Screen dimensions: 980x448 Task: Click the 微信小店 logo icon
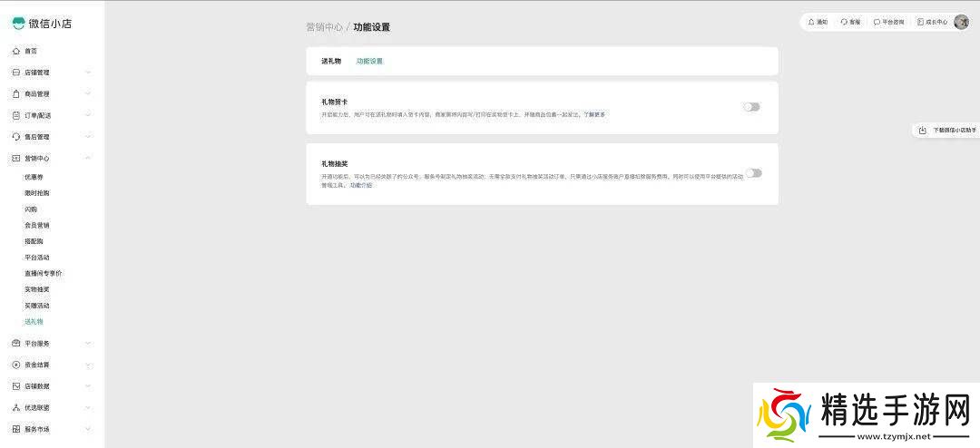pyautogui.click(x=18, y=24)
